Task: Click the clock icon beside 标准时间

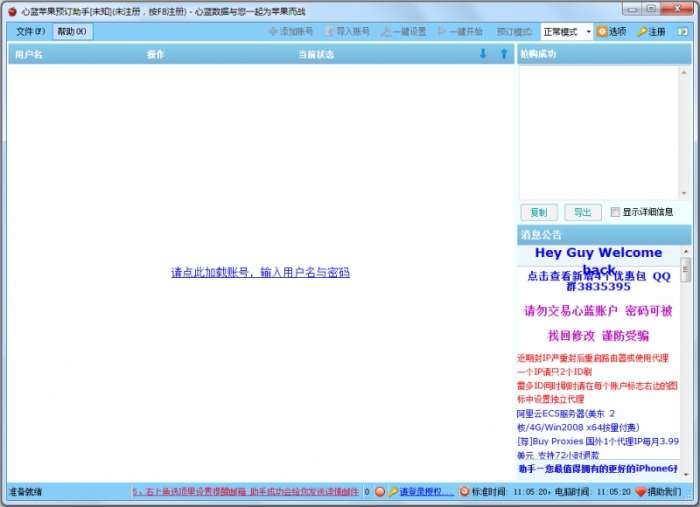Action: 464,492
